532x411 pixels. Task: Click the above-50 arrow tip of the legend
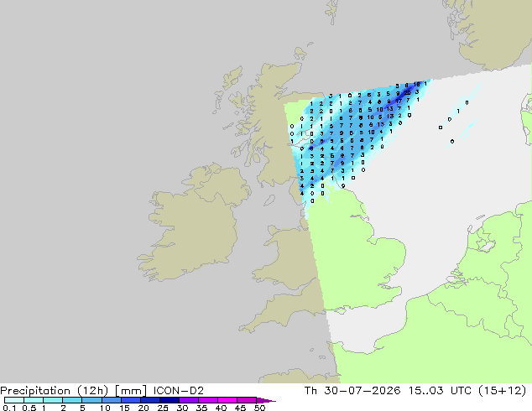266,400
